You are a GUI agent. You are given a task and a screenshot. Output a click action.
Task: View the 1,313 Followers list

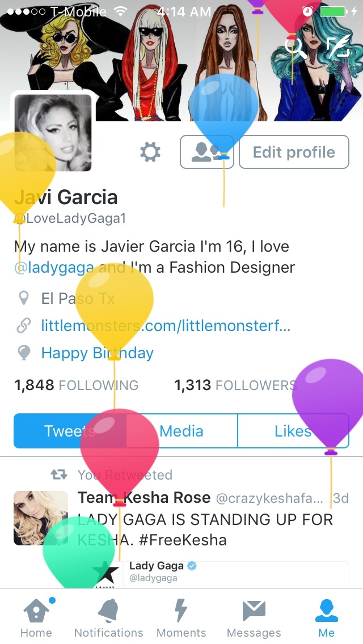pyautogui.click(x=235, y=385)
